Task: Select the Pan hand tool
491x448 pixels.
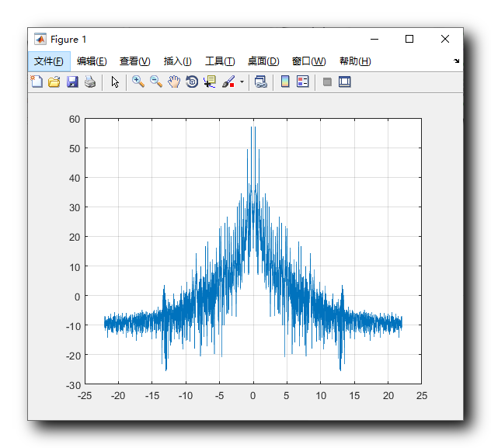Action: click(174, 82)
